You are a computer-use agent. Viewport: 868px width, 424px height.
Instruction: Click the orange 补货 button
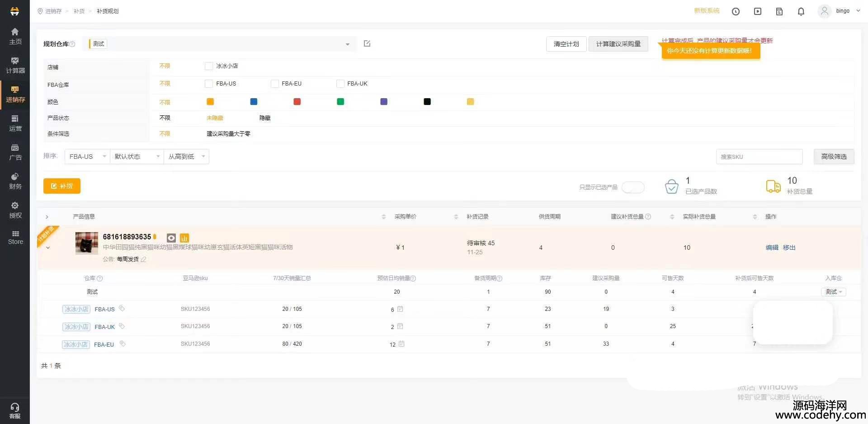coord(62,186)
